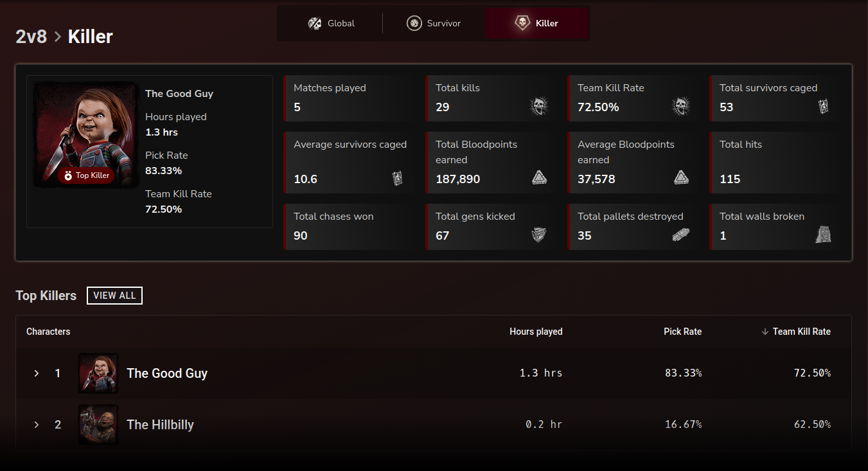Open the Survivor tab

pyautogui.click(x=434, y=23)
